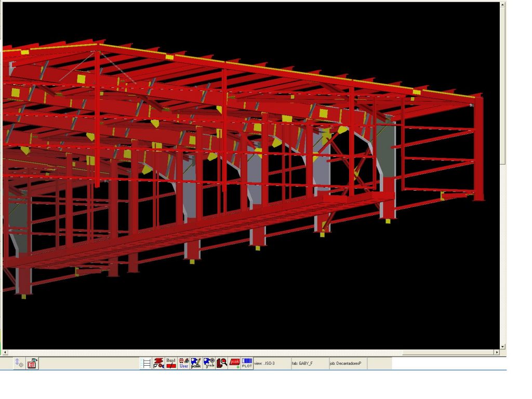Screen dimensions: 532x399
Task: Click the red pcmk add icon
Action: click(x=234, y=363)
